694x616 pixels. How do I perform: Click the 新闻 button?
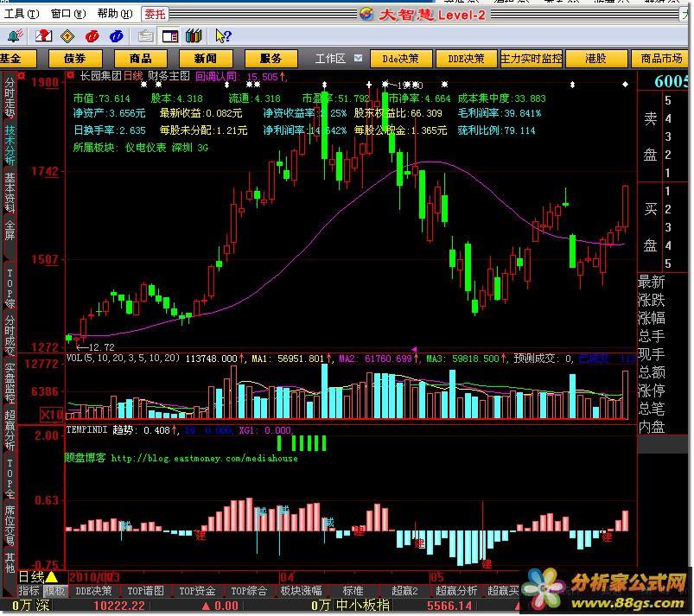coord(206,59)
